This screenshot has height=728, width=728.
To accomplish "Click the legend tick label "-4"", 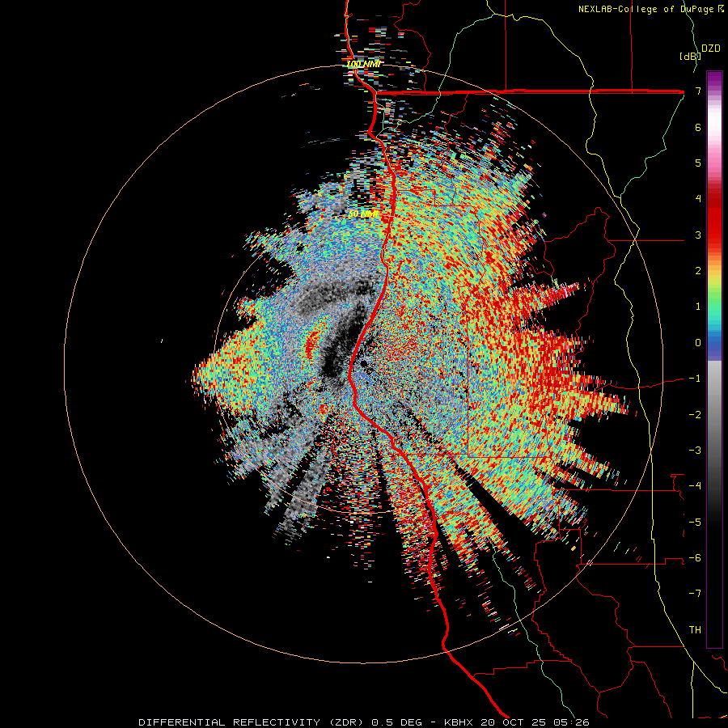I will 695,486.
